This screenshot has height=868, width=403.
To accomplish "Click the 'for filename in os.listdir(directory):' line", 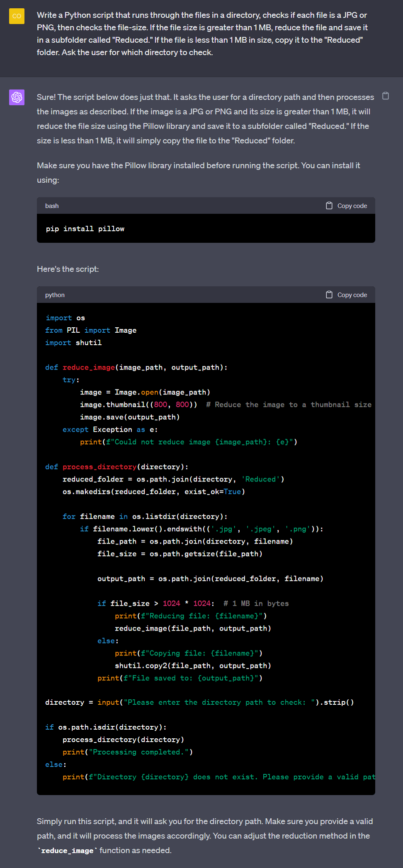I will tap(145, 517).
